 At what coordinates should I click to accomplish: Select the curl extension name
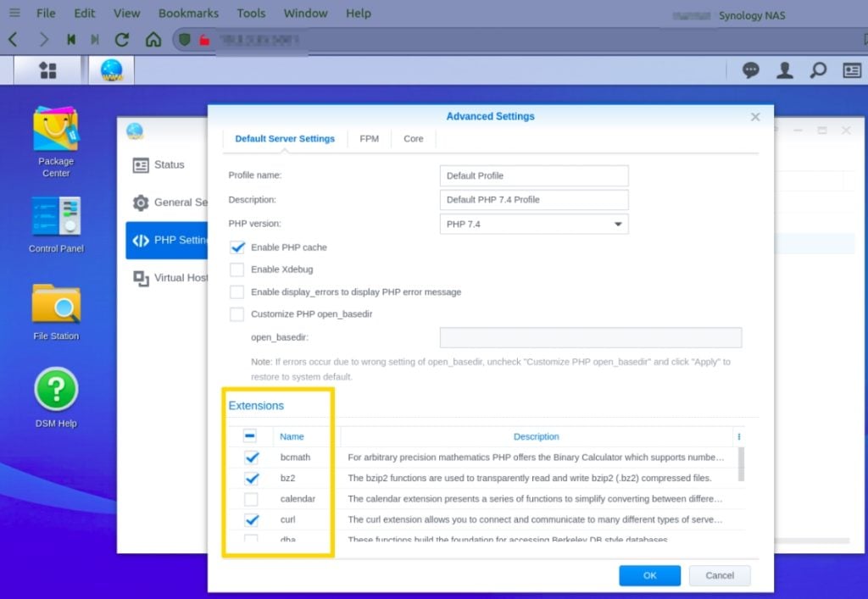tap(287, 519)
